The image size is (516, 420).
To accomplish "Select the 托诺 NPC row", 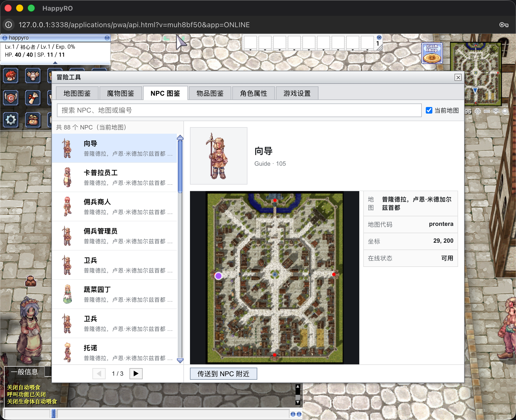I will point(114,352).
